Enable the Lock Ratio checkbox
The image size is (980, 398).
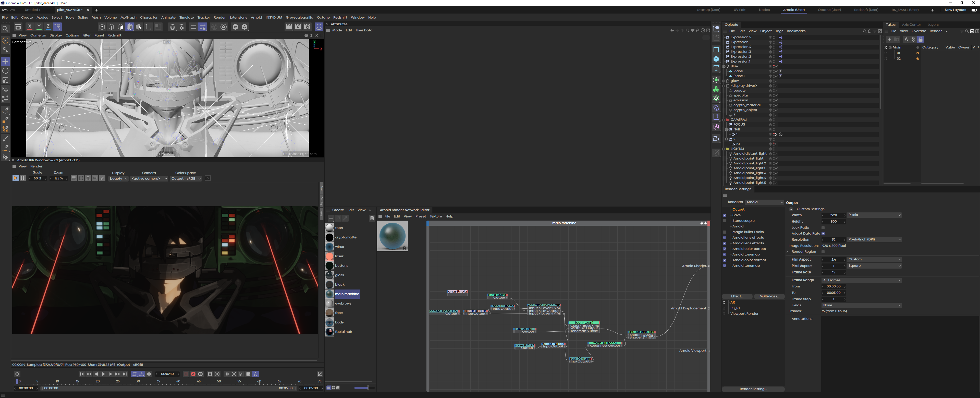(823, 227)
